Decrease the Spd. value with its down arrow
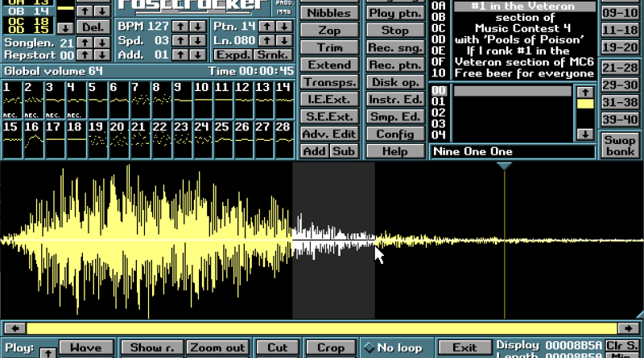644x358 pixels. pos(198,41)
